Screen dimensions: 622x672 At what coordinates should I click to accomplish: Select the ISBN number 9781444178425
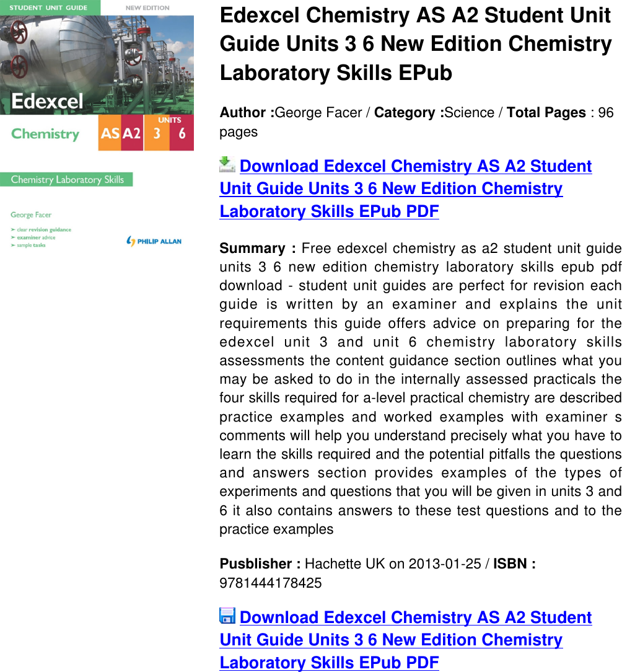pyautogui.click(x=270, y=583)
